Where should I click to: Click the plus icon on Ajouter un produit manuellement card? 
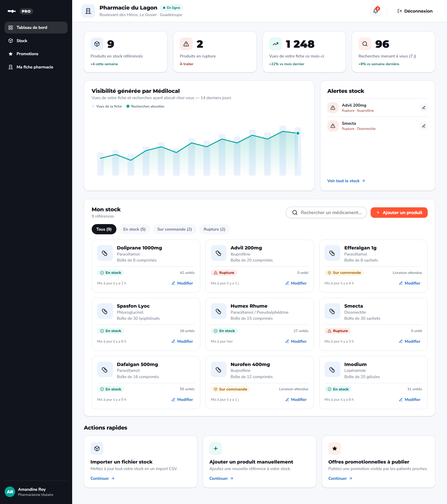point(216,448)
